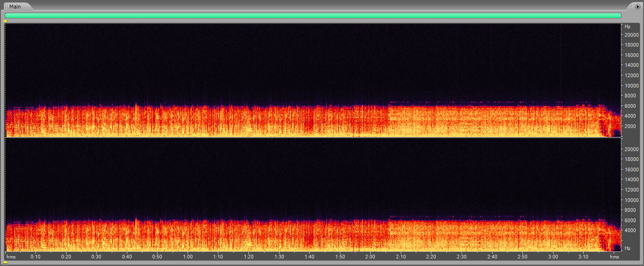
Task: Click 4000 on the upper channel frequency ruler
Action: 630,116
